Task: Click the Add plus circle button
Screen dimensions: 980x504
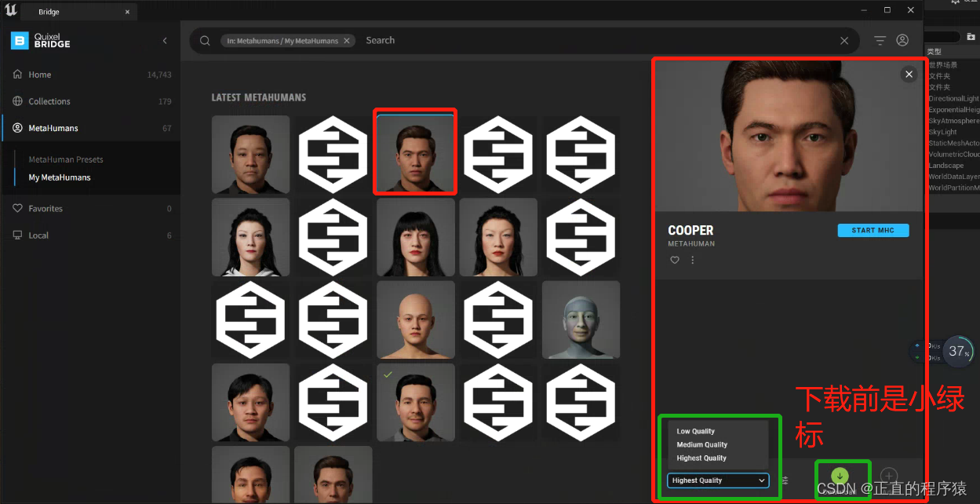Action: point(888,476)
